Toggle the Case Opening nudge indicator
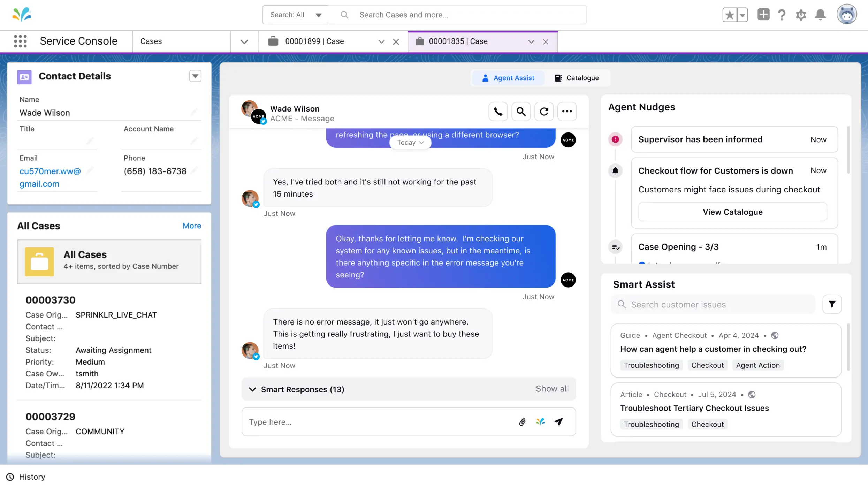The image size is (868, 488). pos(615,246)
